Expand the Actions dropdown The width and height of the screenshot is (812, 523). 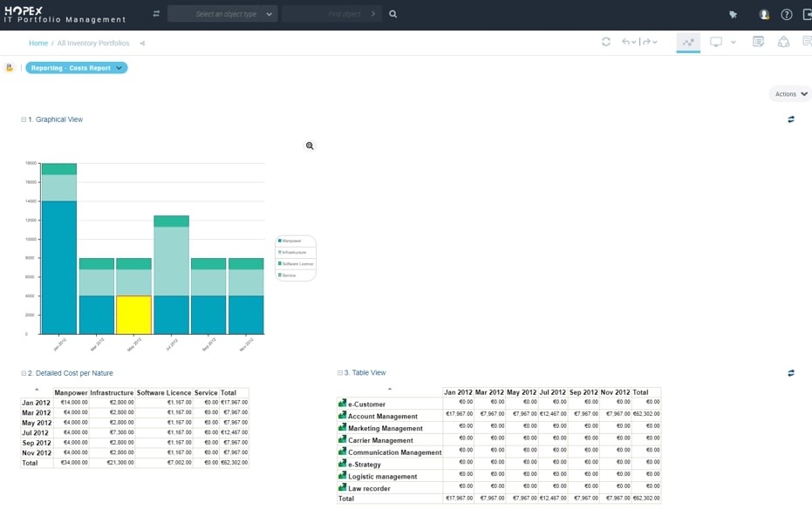791,94
